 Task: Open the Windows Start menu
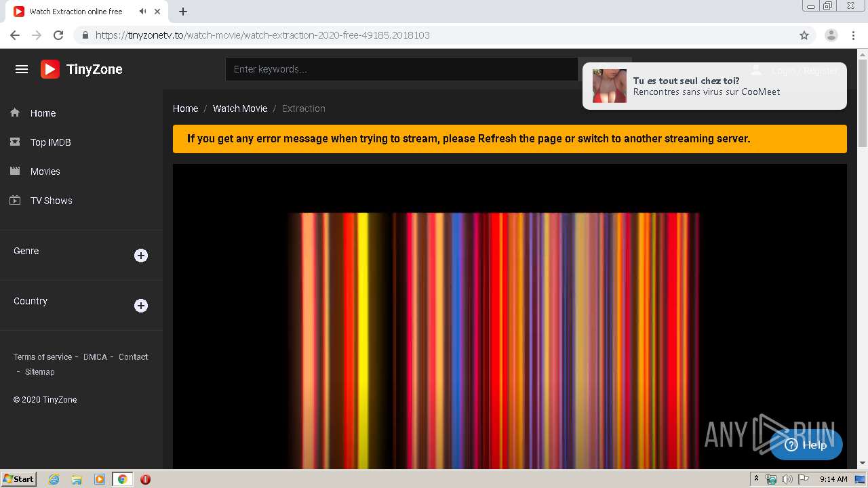[19, 479]
